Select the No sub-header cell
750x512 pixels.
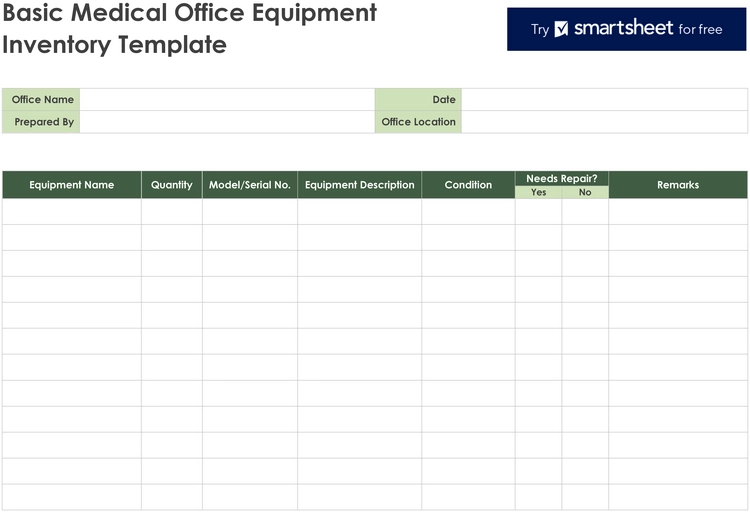click(x=585, y=192)
